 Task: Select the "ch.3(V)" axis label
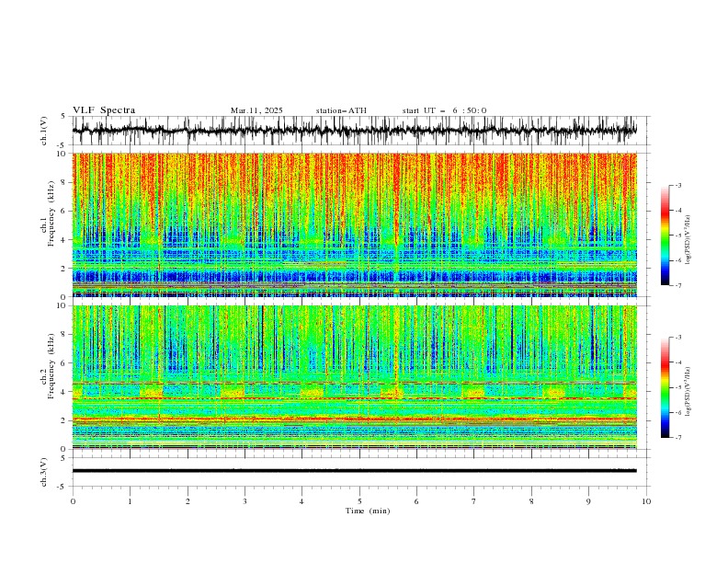click(44, 472)
